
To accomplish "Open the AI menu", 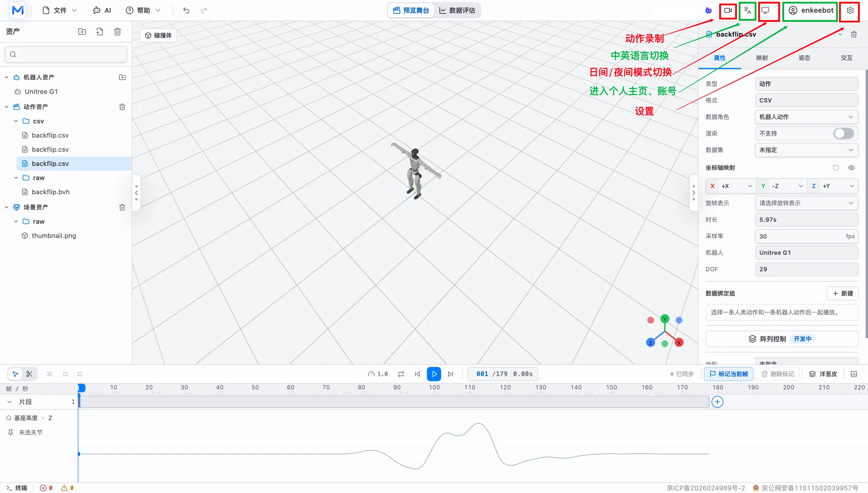I will [102, 11].
